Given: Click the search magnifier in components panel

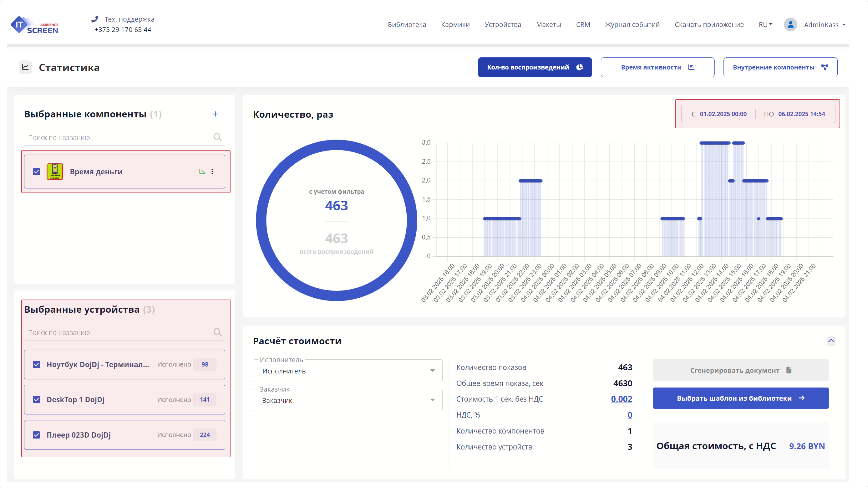Looking at the screenshot, I should coord(218,137).
